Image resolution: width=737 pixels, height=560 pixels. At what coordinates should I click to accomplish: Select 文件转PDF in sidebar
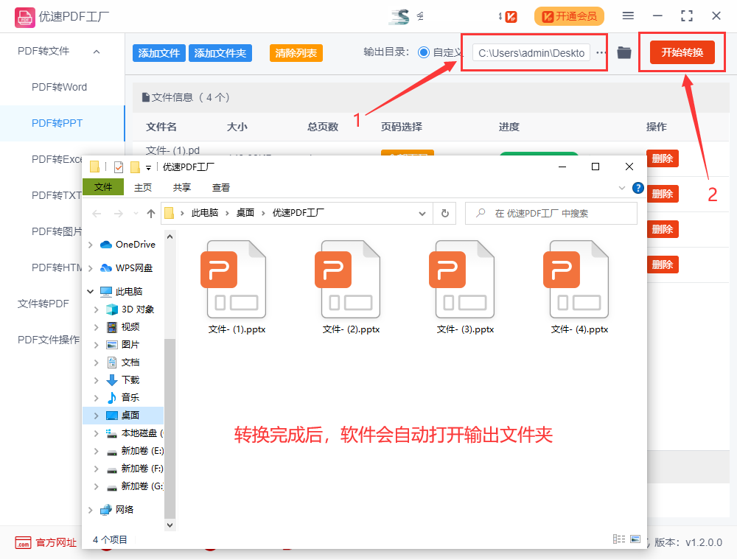(x=43, y=304)
